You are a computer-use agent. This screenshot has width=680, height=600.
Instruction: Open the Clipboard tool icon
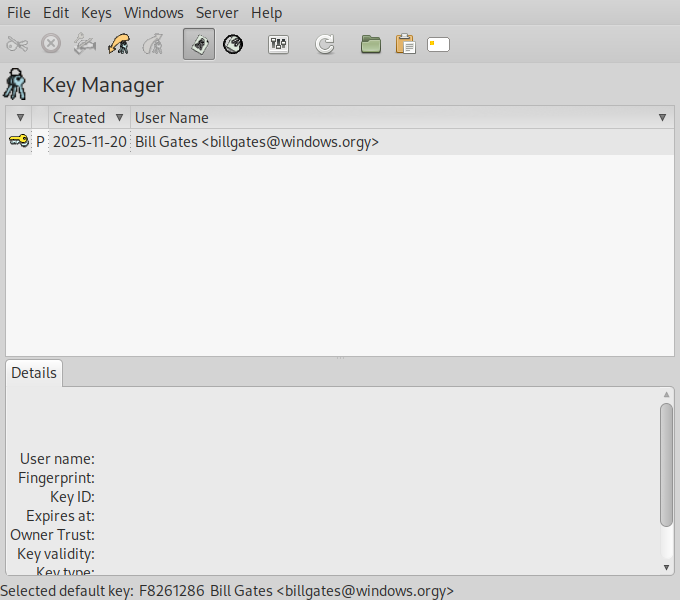tap(405, 44)
